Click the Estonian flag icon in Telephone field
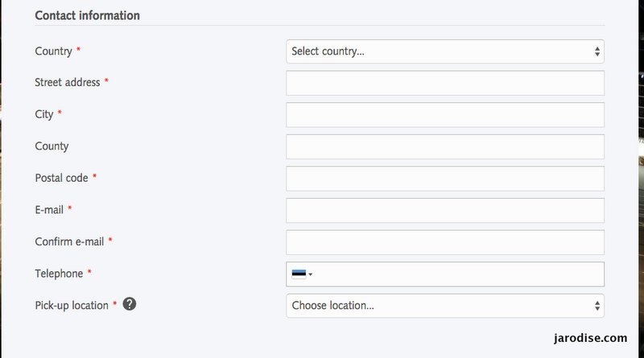 pos(299,274)
